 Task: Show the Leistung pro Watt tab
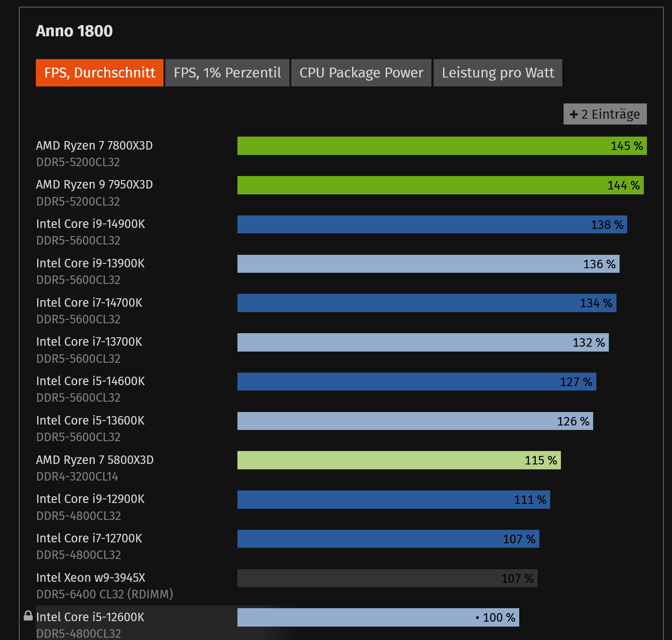pyautogui.click(x=498, y=73)
